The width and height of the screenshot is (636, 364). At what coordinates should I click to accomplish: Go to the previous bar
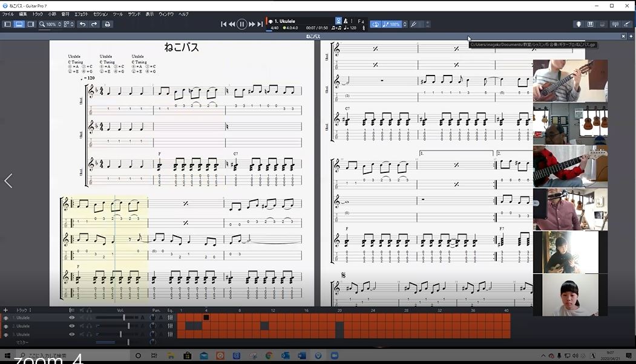click(x=232, y=24)
